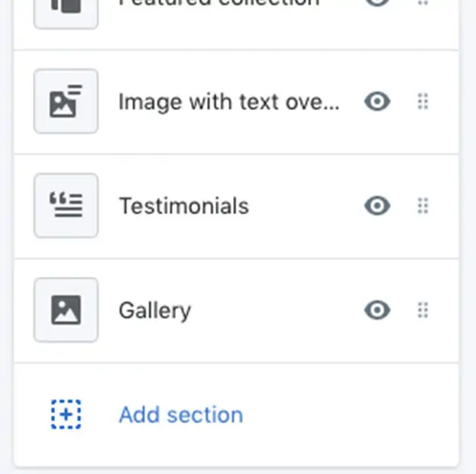The image size is (476, 474).
Task: Click the Gallery image icon
Action: [66, 310]
